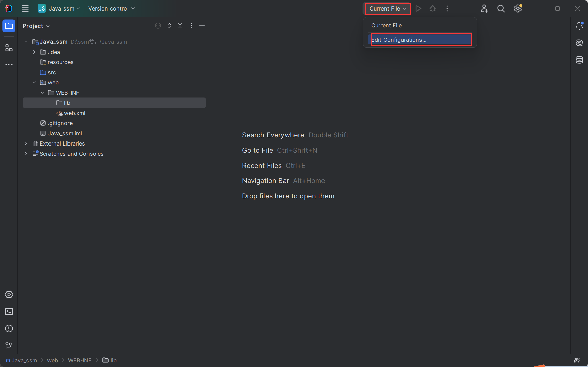Show the Notifications bell panel
This screenshot has height=367, width=588.
coord(579,26)
